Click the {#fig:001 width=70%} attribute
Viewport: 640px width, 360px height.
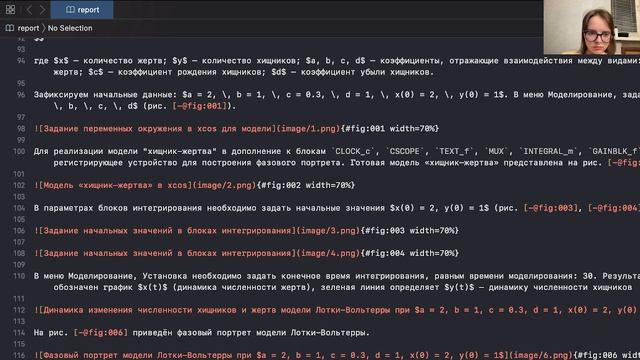click(x=390, y=129)
